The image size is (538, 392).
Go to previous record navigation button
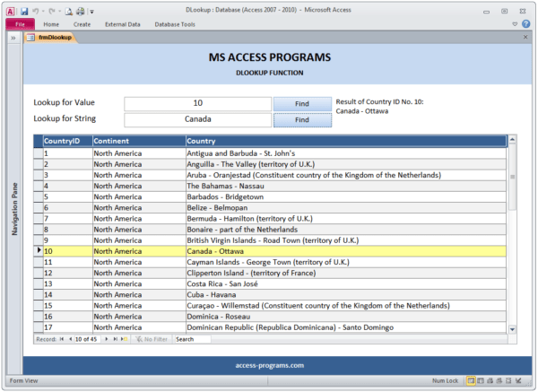[x=70, y=339]
